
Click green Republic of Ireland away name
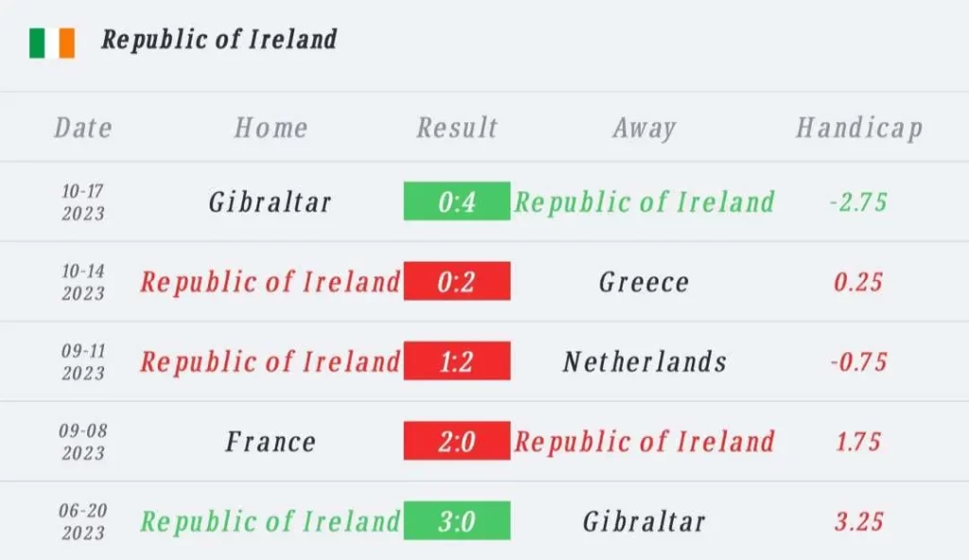(644, 202)
